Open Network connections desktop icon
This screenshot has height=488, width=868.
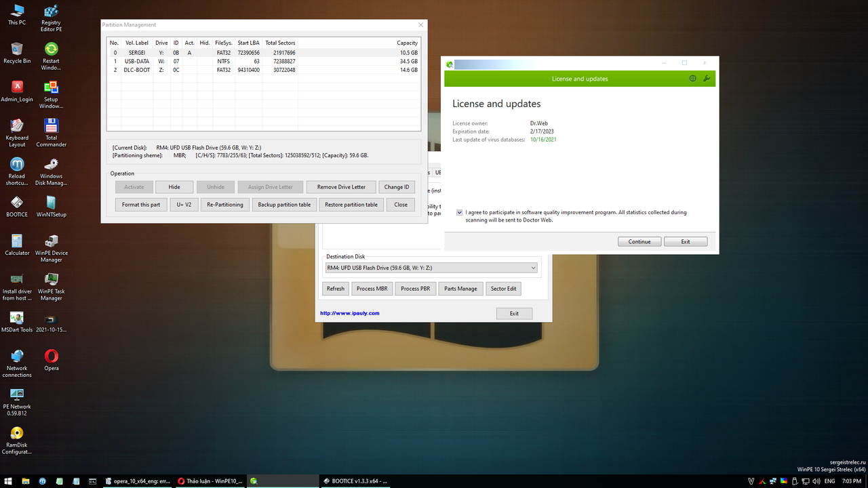coord(17,364)
